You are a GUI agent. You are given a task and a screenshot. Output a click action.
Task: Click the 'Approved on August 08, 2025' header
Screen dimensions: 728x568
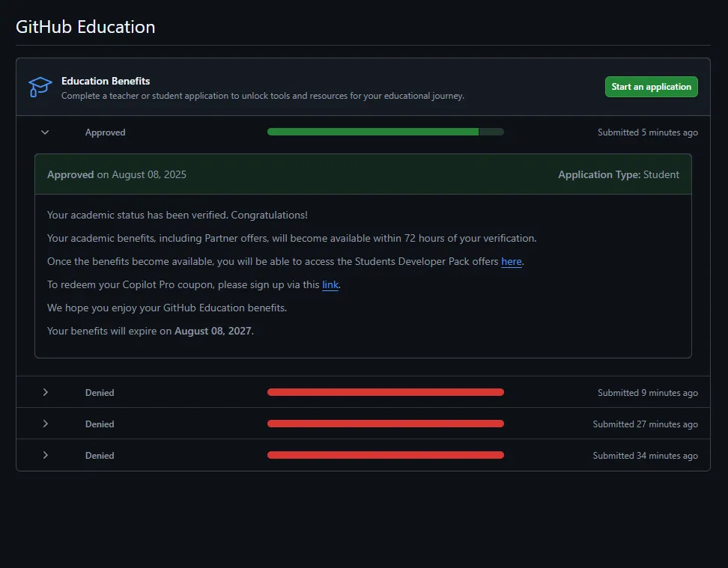[x=117, y=174]
